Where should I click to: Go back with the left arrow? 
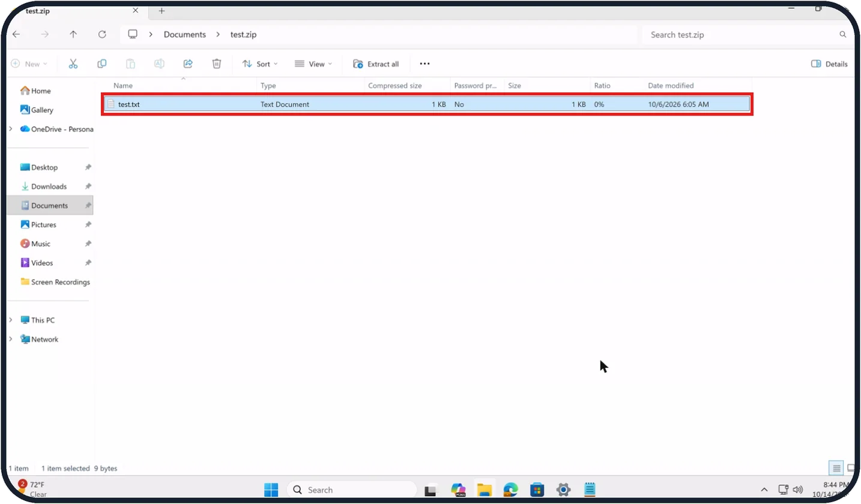click(16, 34)
